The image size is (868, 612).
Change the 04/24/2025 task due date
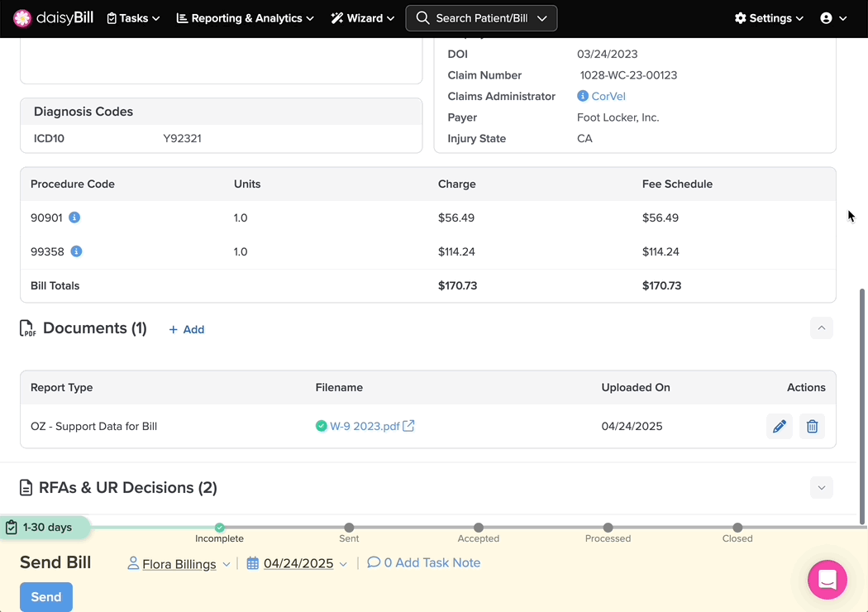[x=298, y=563]
